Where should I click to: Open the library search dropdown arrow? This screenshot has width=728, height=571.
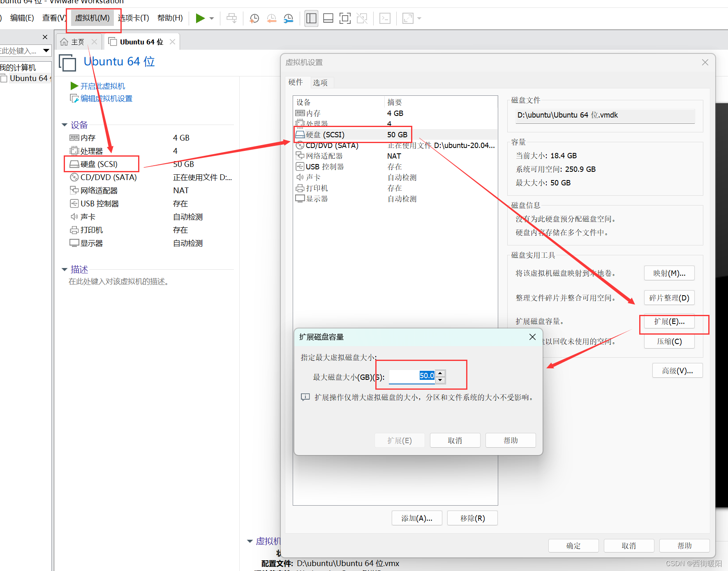coord(46,51)
